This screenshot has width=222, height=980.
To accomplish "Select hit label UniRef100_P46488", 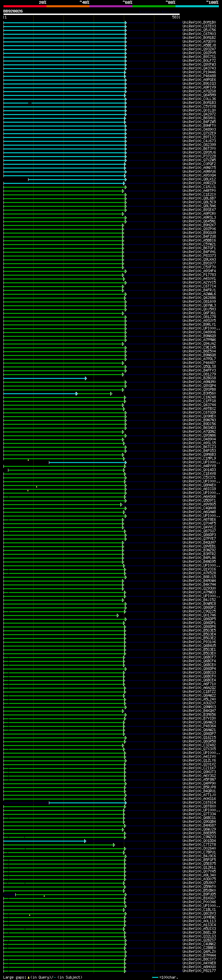I will tap(199, 76).
